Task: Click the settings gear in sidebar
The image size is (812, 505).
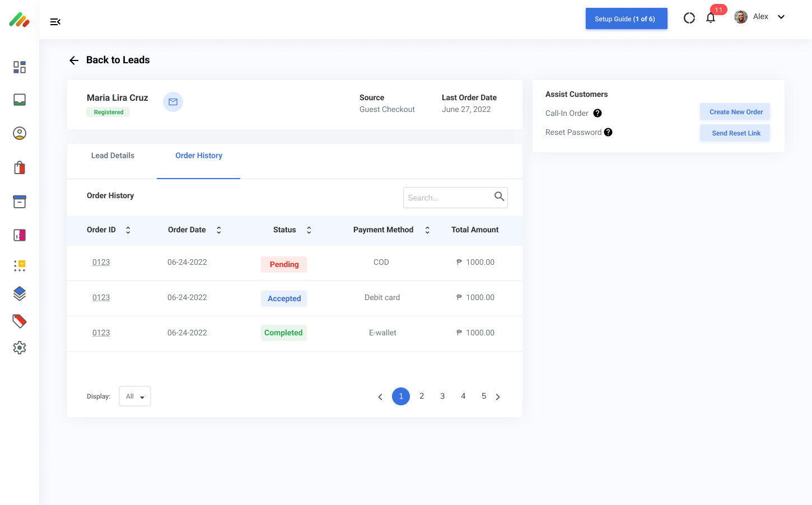Action: click(x=20, y=348)
